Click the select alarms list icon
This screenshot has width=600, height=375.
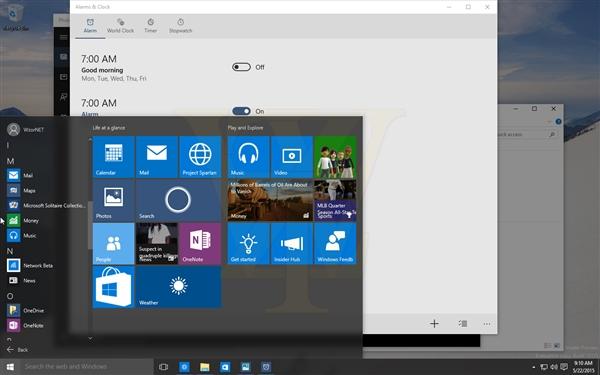[463, 324]
